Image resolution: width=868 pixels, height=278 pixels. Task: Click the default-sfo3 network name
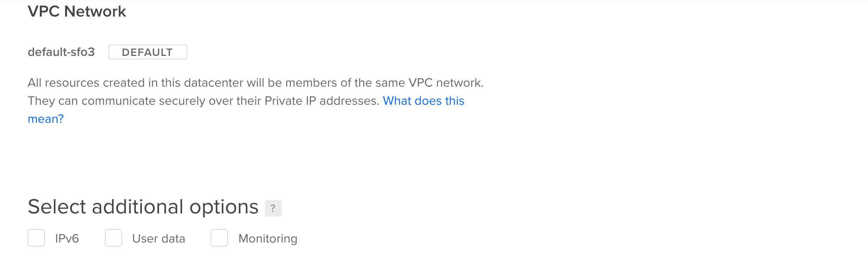(61, 52)
